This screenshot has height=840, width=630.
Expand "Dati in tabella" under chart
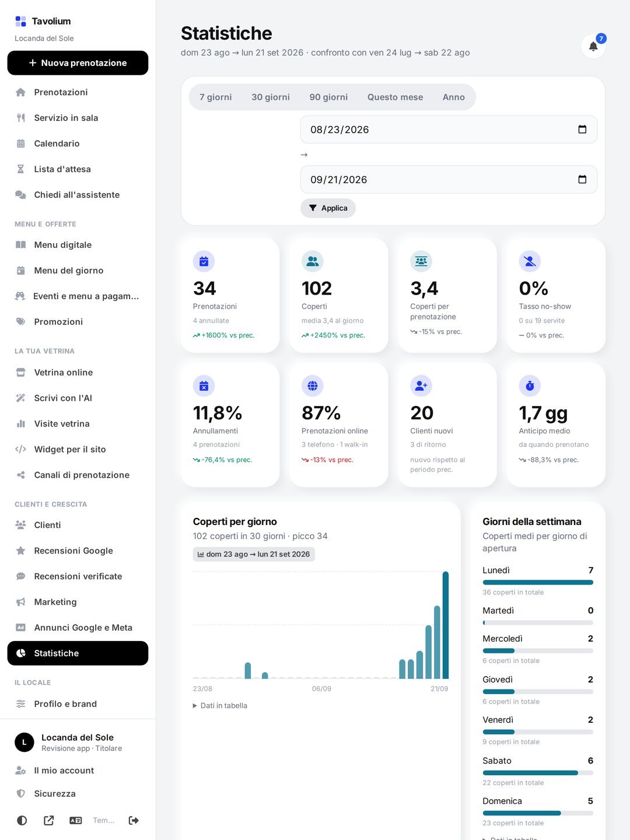pos(220,705)
